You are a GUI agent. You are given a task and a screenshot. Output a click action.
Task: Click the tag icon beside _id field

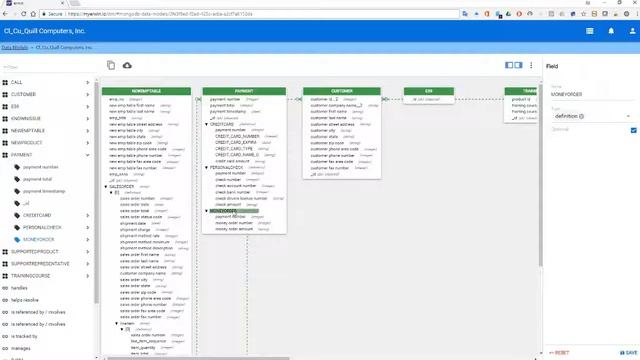click(17, 203)
